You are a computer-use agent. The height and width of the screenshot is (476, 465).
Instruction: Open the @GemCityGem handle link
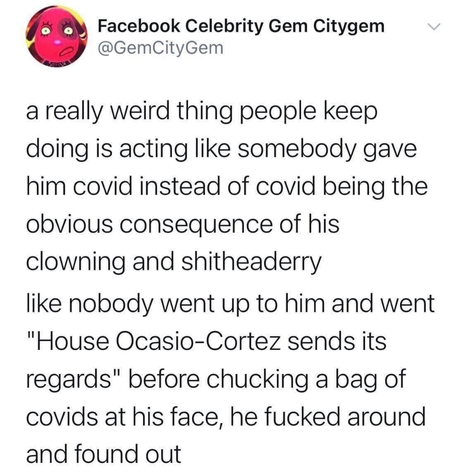click(x=160, y=48)
